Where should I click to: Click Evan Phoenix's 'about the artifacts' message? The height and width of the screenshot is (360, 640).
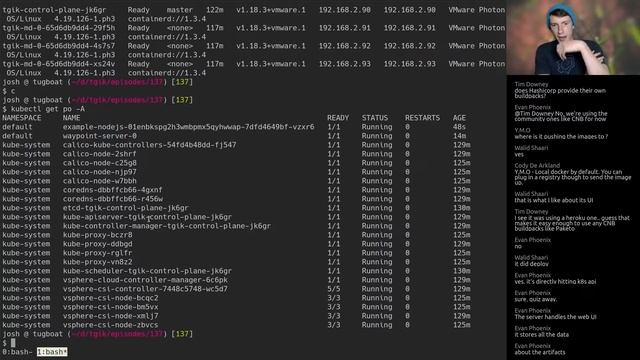540,352
